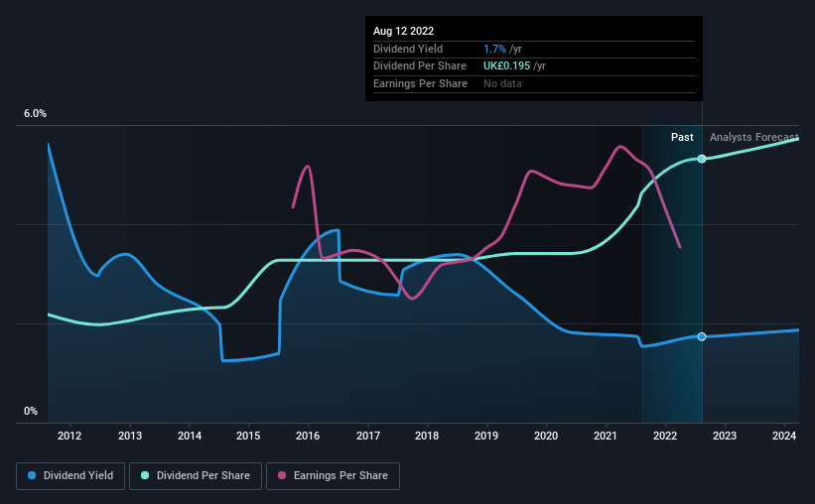Click the 2020 x-axis label
The width and height of the screenshot is (815, 504).
click(546, 436)
